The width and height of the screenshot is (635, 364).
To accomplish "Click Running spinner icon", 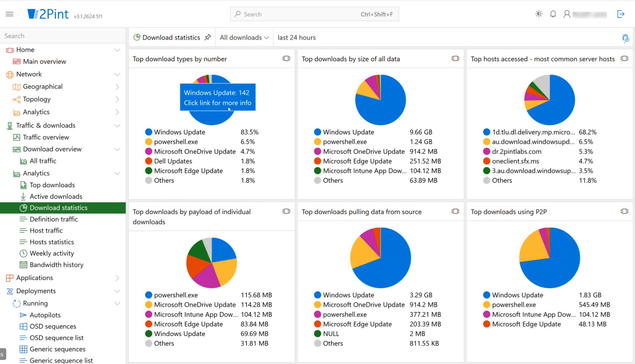I will pyautogui.click(x=17, y=304).
